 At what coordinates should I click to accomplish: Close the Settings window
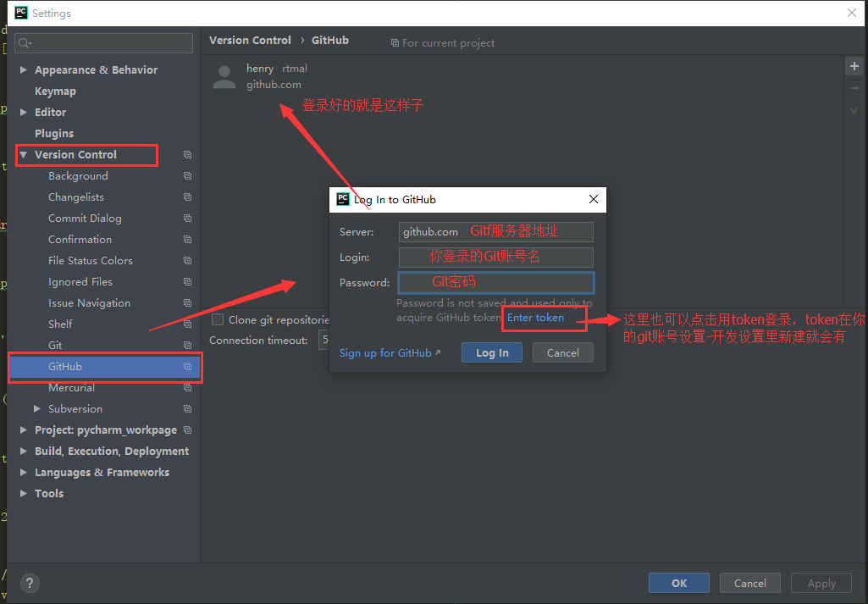852,13
